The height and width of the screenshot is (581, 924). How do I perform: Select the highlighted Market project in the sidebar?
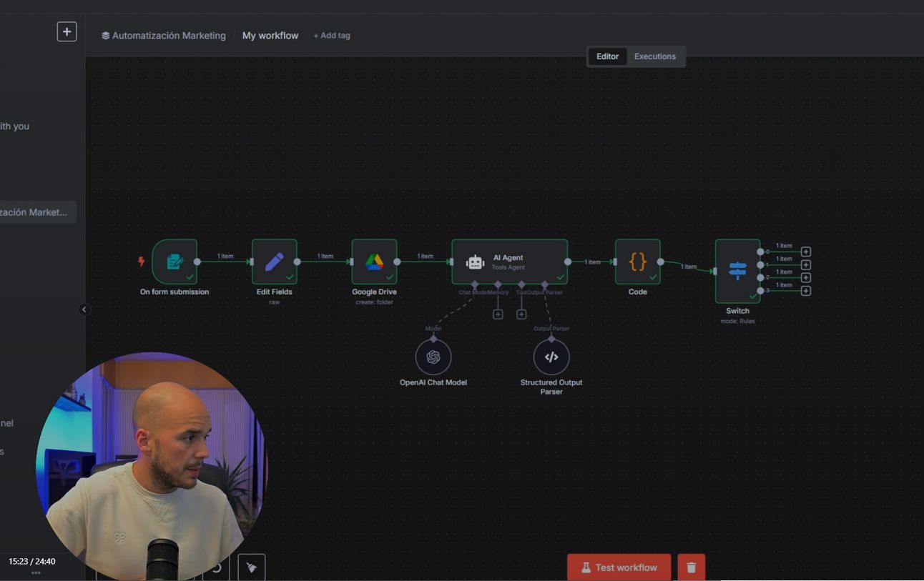38,212
